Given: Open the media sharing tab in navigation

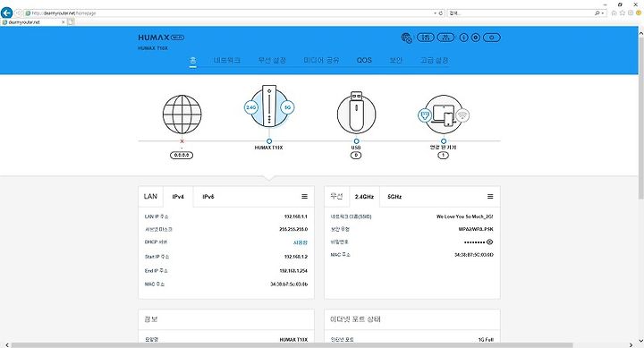Looking at the screenshot, I should pos(321,61).
